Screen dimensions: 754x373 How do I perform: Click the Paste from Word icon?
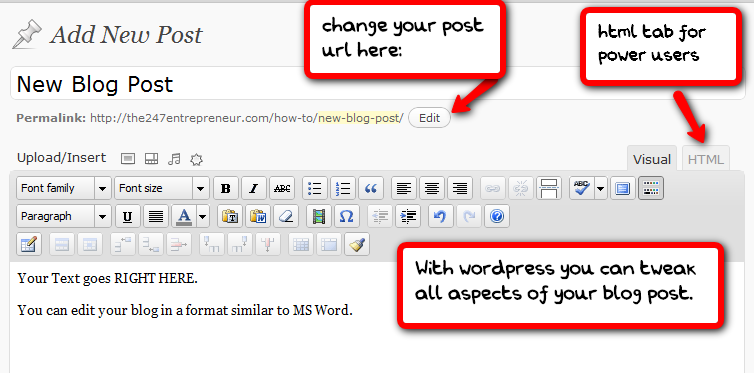pos(258,216)
